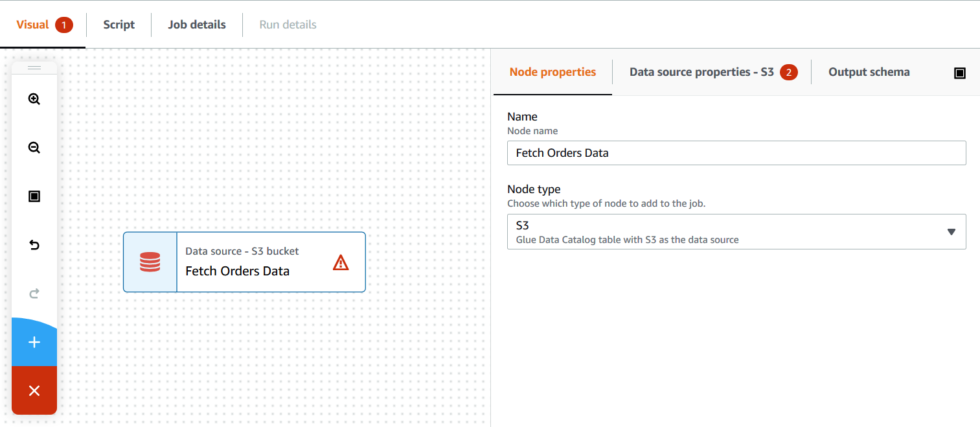Click the red X remove button
Image resolution: width=980 pixels, height=427 pixels.
coord(34,390)
